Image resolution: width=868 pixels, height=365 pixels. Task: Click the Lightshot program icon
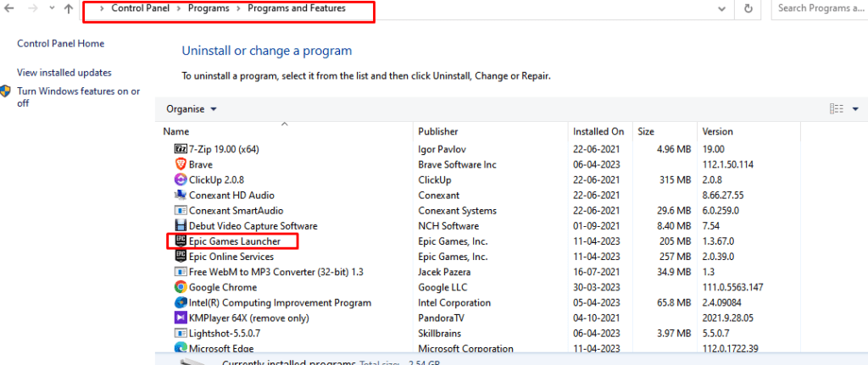pyautogui.click(x=181, y=334)
